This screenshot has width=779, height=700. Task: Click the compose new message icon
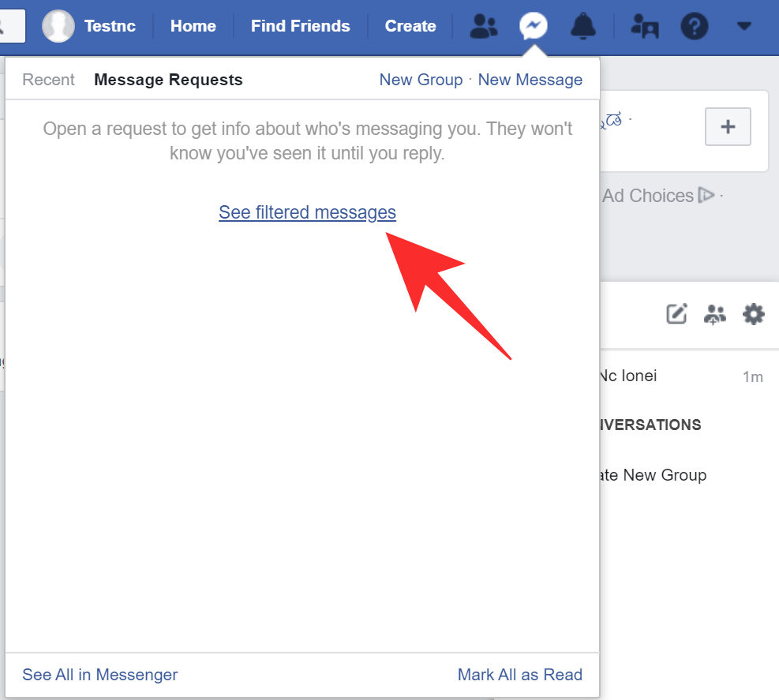click(x=676, y=314)
